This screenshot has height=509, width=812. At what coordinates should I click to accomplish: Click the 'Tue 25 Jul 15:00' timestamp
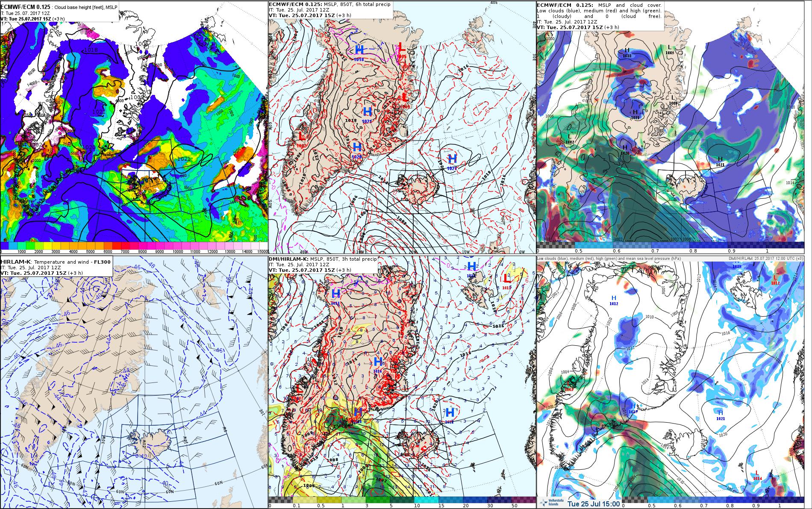coord(594,503)
